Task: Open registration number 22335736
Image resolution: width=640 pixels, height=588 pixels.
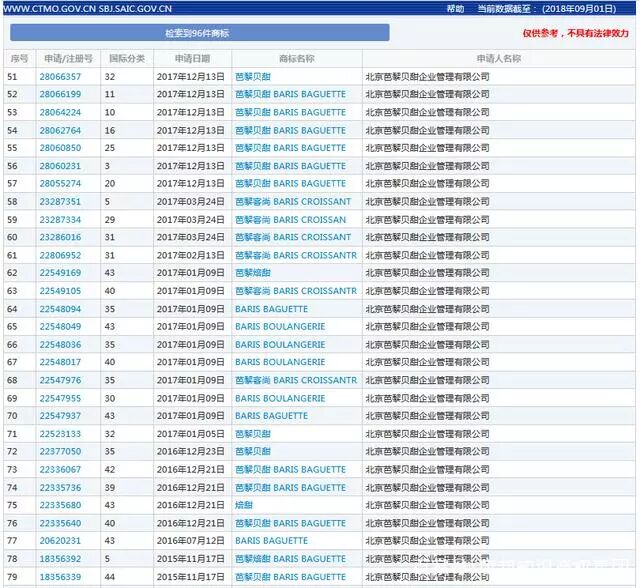Action: (60, 488)
